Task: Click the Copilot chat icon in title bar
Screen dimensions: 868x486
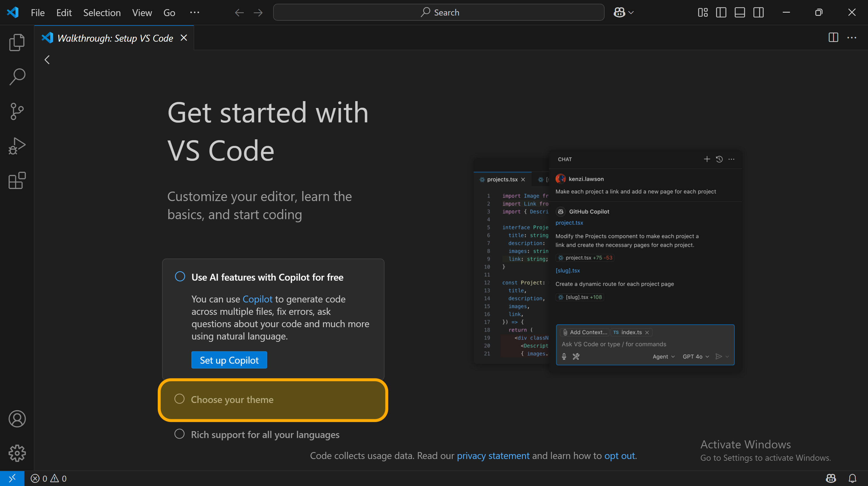Action: coord(619,12)
